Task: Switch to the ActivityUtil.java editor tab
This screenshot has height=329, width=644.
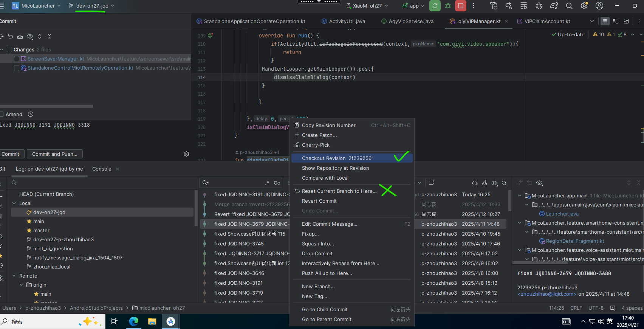Action: [x=343, y=21]
